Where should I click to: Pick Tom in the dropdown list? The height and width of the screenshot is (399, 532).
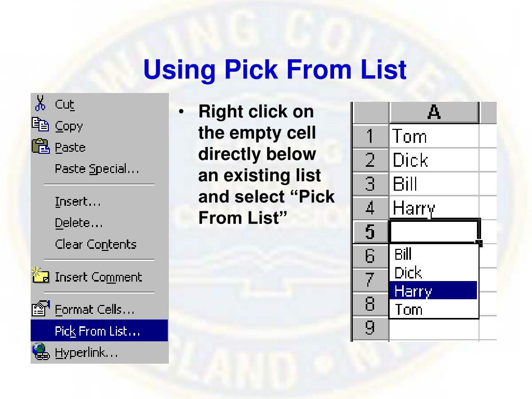coord(433,309)
